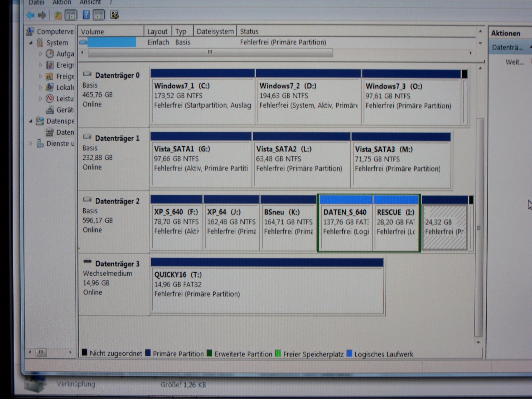Open the Ereignisanzeige icon in tree
This screenshot has height=399, width=532.
[50, 65]
